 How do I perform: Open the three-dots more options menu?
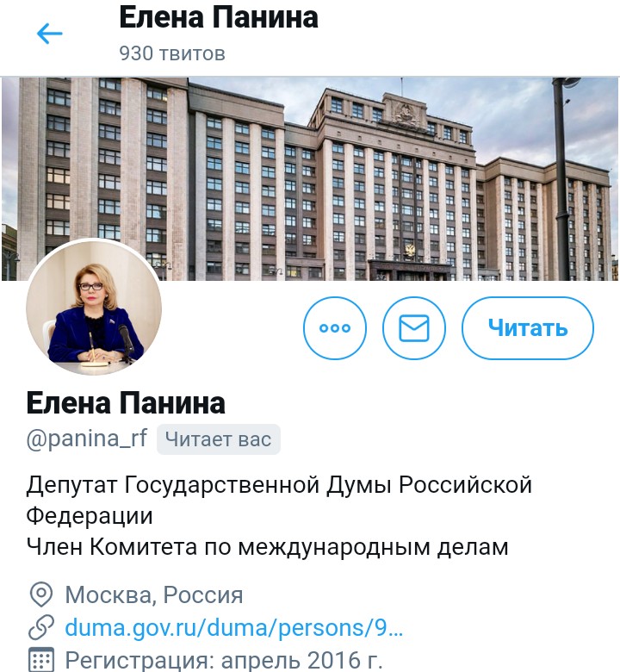(x=335, y=328)
